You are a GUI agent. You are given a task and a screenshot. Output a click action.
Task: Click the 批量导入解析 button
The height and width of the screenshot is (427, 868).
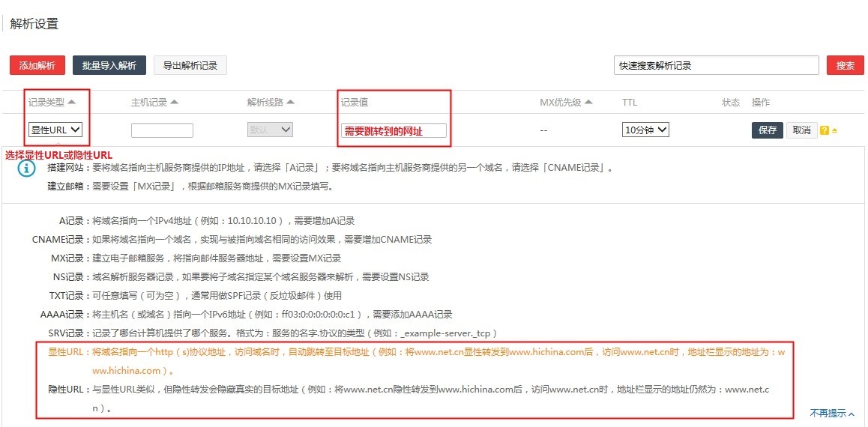109,65
